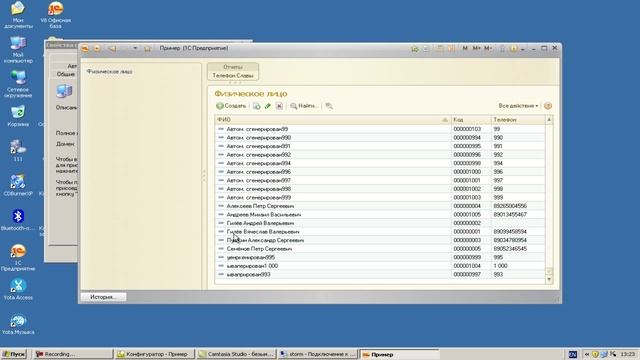Open the calculator icon in the title bar
640x360 pixels.
pos(440,48)
